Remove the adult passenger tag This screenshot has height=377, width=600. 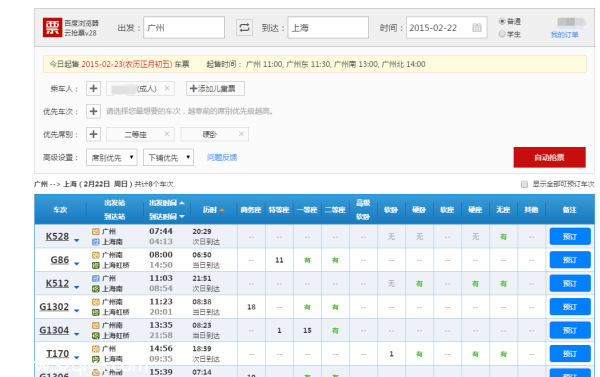coord(167,88)
